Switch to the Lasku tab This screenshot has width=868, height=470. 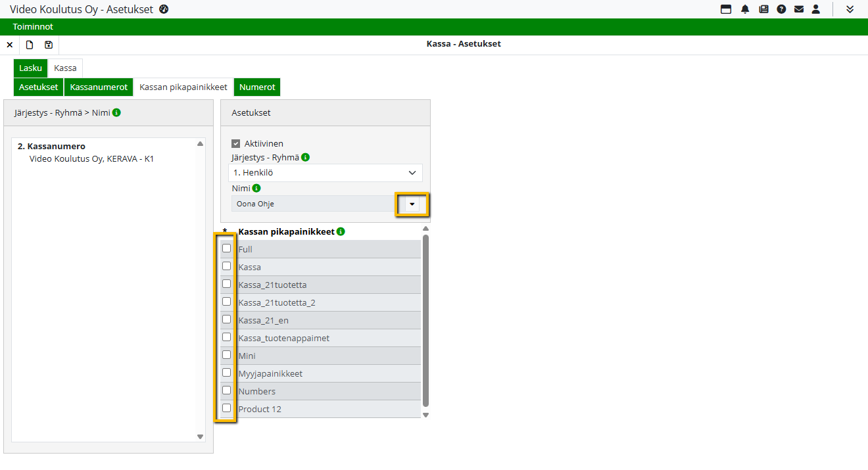pos(30,68)
